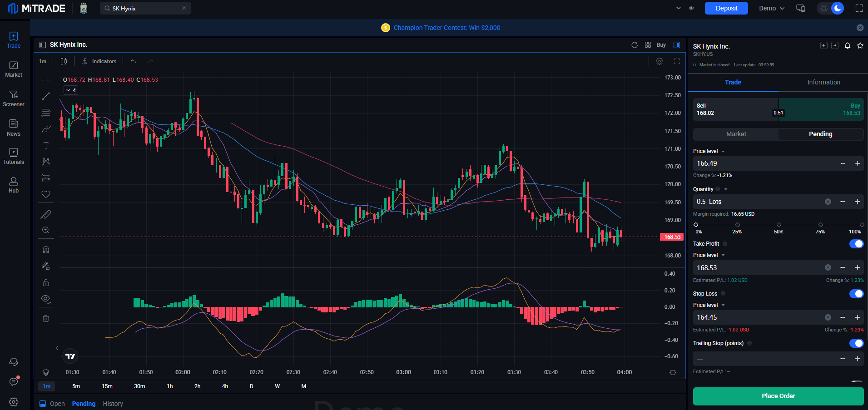Open the favorites heart icon tool
This screenshot has width=868, height=410.
pyautogui.click(x=46, y=194)
